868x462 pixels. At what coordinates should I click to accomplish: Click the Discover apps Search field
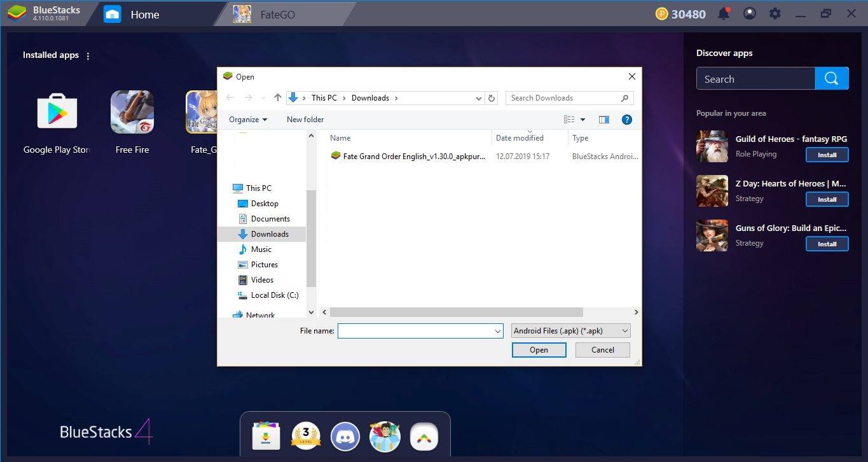[x=755, y=79]
